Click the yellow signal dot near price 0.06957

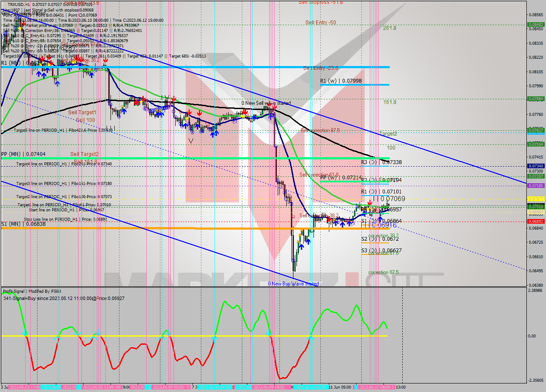368,209
